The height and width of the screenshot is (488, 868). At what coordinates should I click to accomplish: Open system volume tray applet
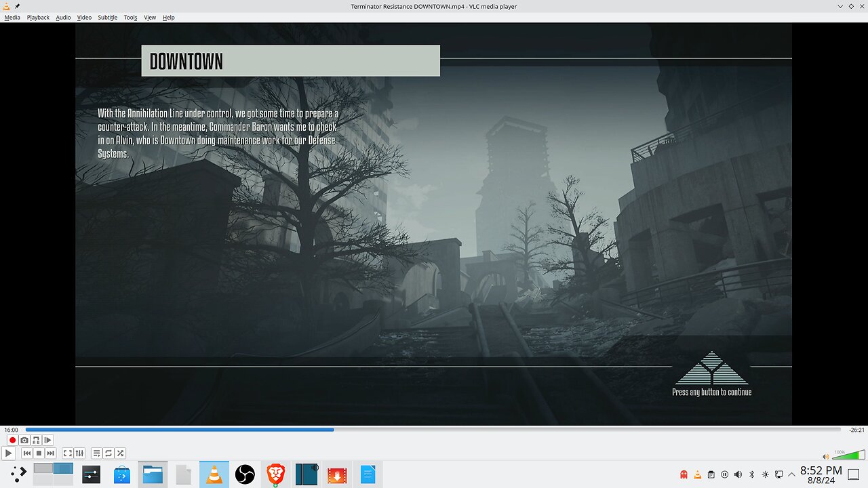click(738, 474)
